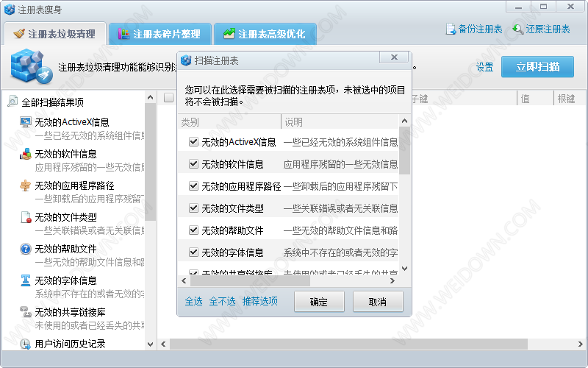This screenshot has height=368, width=588.
Task: Click the 推荐选项 link
Action: (x=260, y=301)
